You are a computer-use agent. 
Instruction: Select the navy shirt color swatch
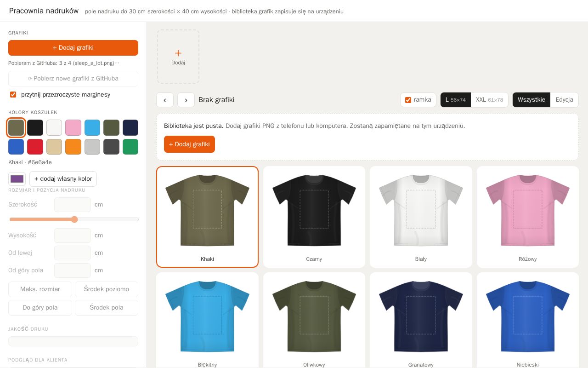point(130,128)
